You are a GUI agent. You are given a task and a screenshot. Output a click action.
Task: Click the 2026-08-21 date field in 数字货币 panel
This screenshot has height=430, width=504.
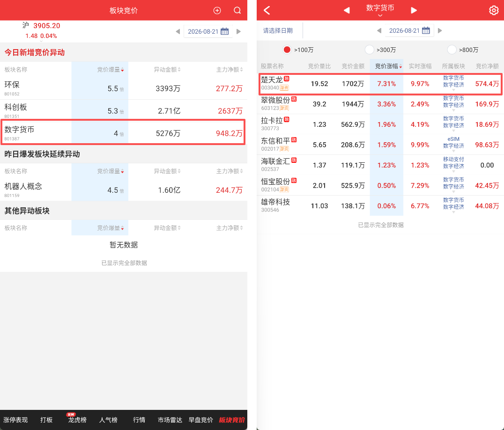[x=409, y=30]
